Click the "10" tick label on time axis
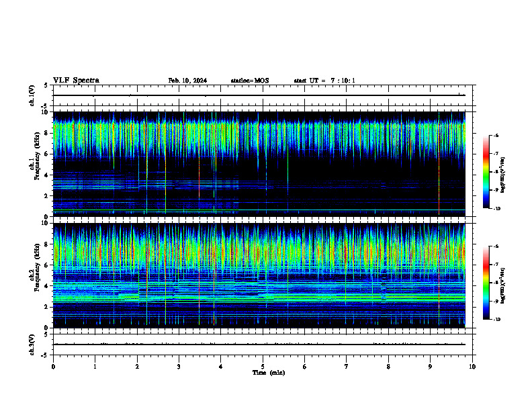532x411 pixels. 472,367
